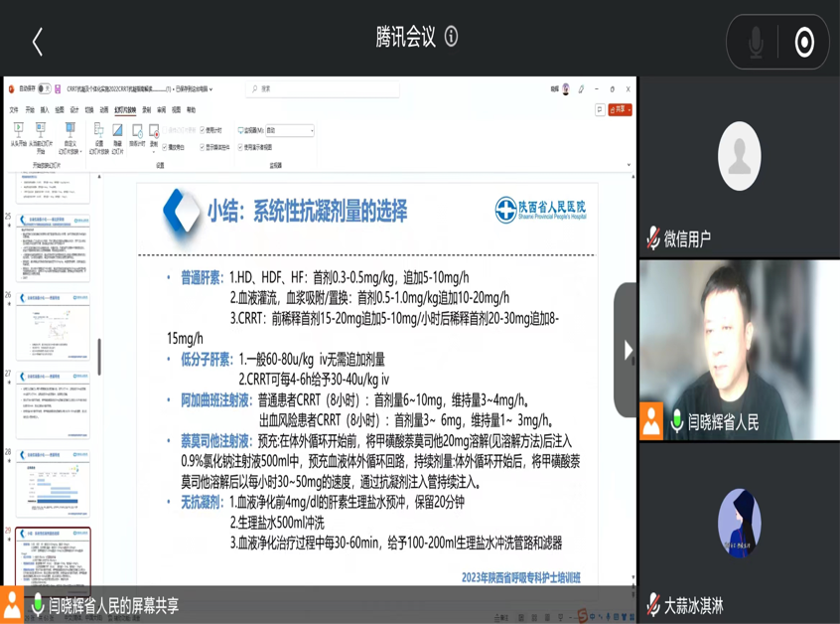Open meeting info next to 腾讯会议 title
Viewport: 840px width, 624px height.
(x=451, y=37)
